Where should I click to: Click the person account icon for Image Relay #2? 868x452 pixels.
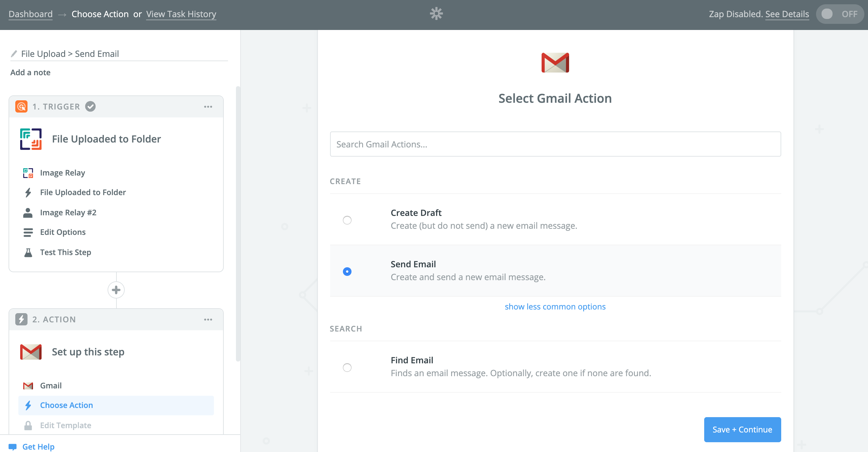[28, 213]
